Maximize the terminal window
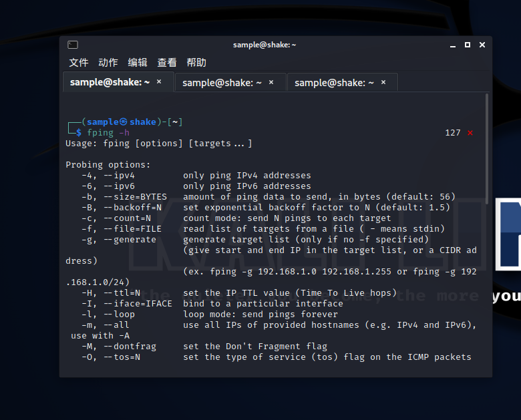This screenshot has height=420, width=521. (468, 45)
